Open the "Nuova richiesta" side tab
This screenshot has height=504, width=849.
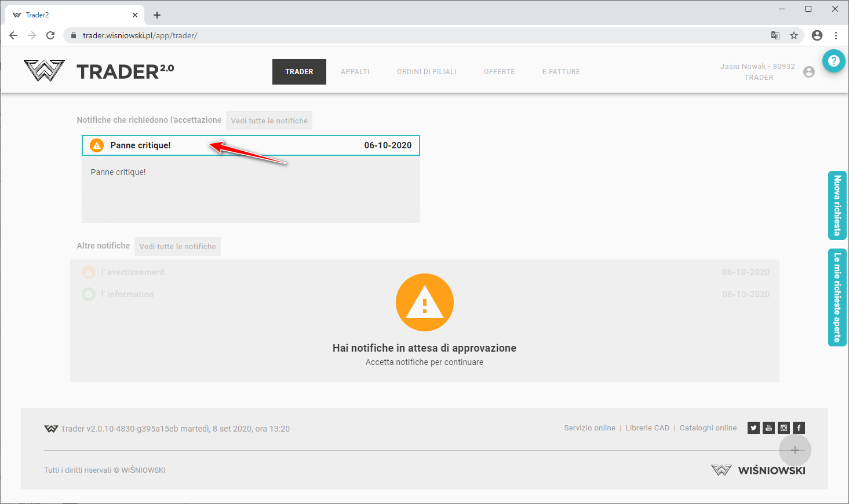click(837, 206)
